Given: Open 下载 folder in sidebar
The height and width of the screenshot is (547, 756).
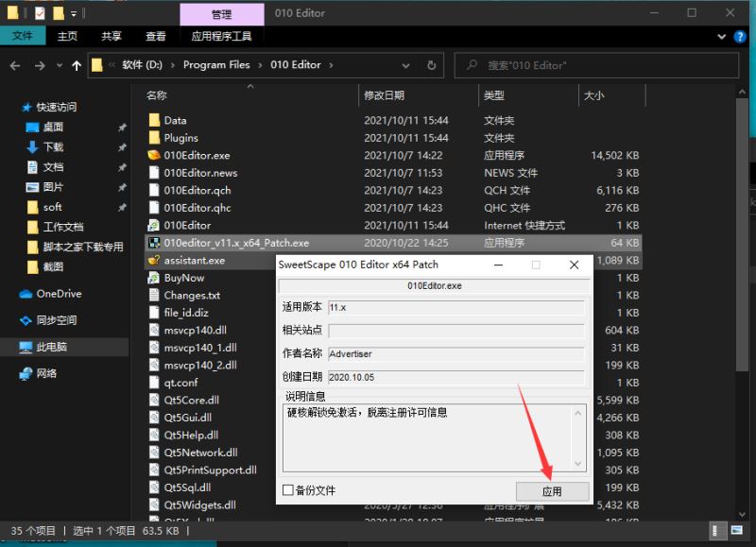Looking at the screenshot, I should click(x=53, y=147).
